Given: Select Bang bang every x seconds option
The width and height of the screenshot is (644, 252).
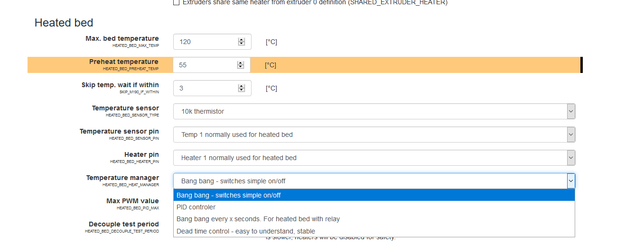Looking at the screenshot, I should click(258, 219).
